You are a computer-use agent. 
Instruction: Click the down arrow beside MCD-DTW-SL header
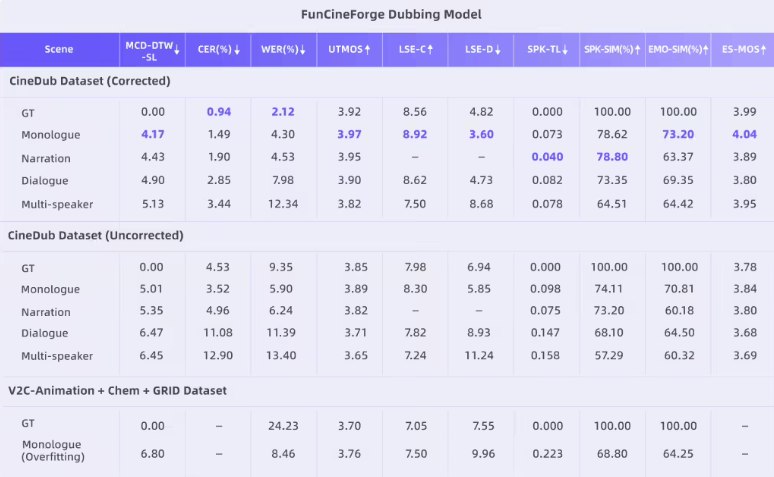click(177, 47)
